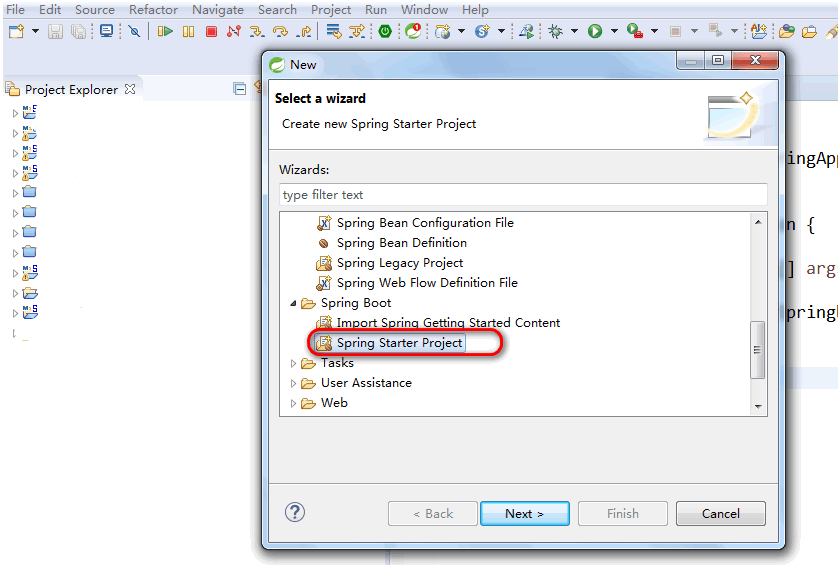The height and width of the screenshot is (565, 838).
Task: Click the type filter text field
Action: 523,195
